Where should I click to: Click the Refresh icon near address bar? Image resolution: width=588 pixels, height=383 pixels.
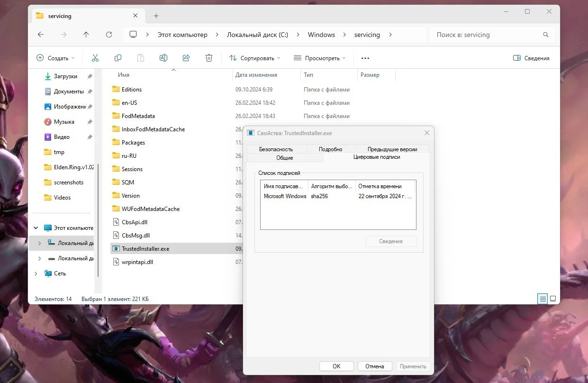click(109, 35)
